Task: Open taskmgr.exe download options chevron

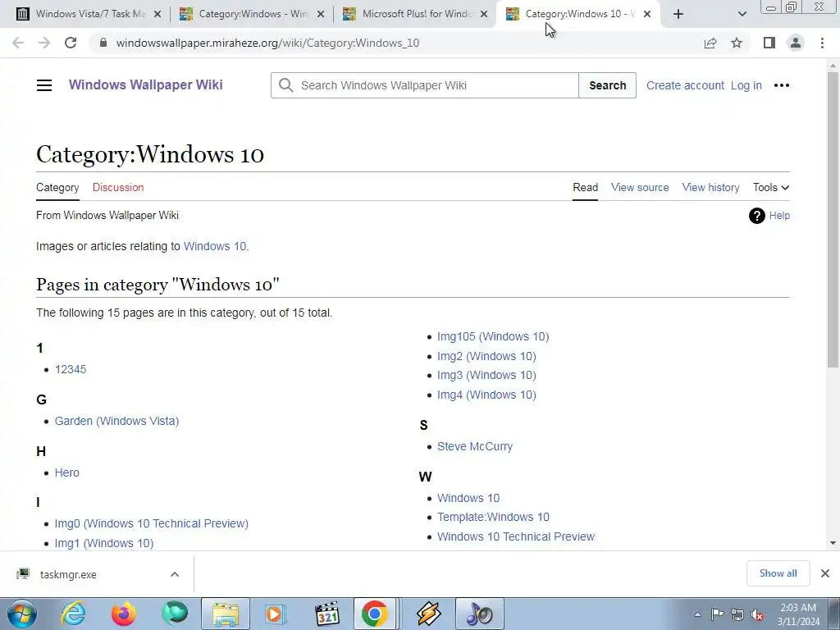Action: tap(175, 574)
